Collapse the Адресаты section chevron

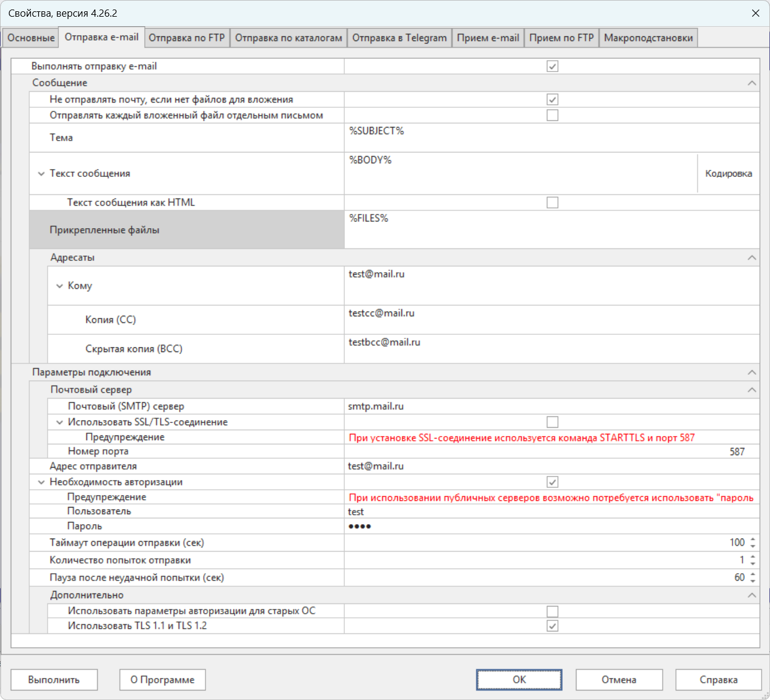point(752,257)
